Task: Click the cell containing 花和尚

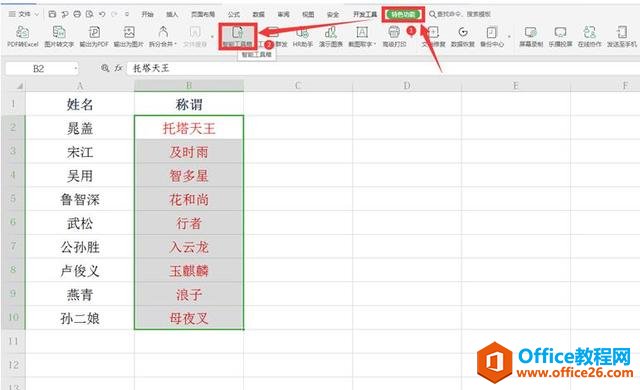Action: (189, 199)
